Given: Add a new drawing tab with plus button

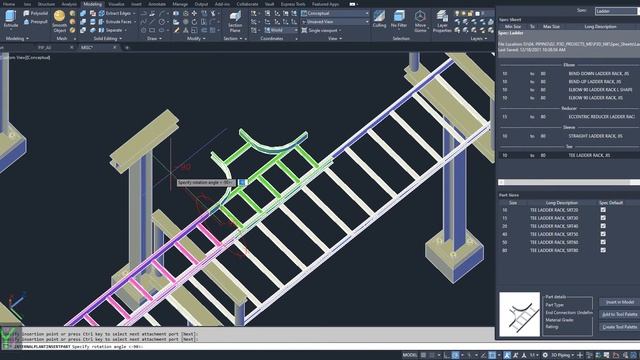Looking at the screenshot, I should point(127,47).
